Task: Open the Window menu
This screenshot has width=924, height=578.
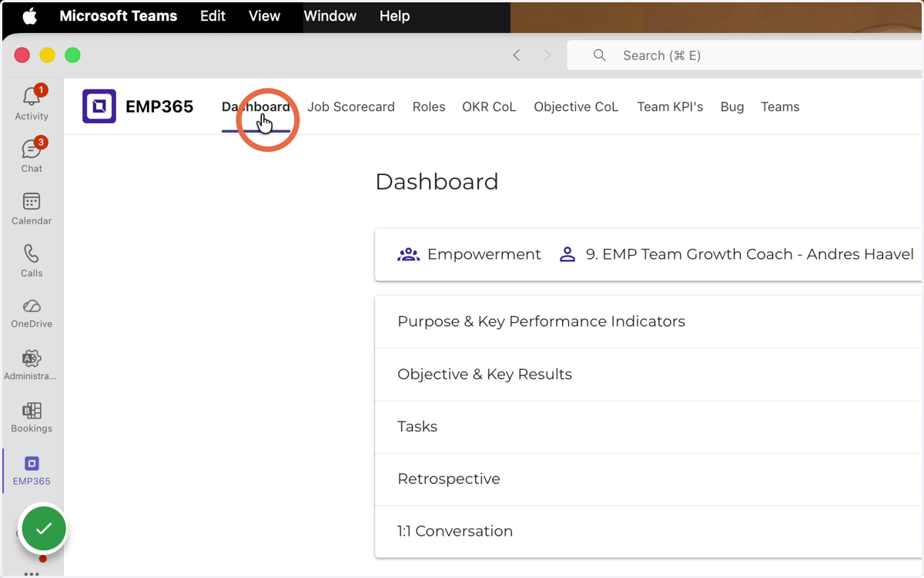Action: tap(330, 16)
